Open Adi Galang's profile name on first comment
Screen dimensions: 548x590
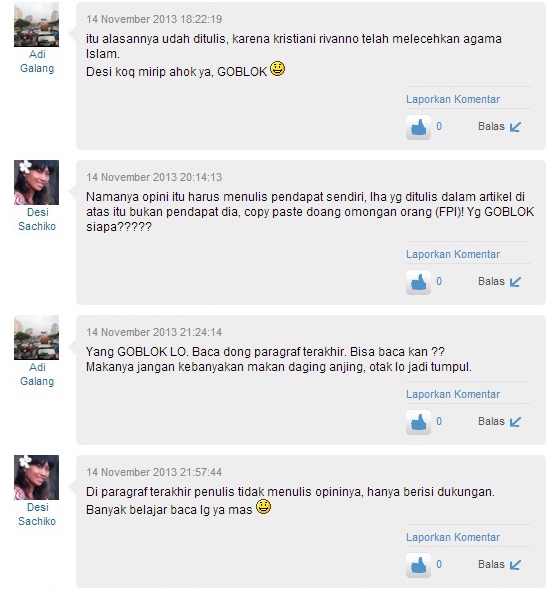pyautogui.click(x=37, y=61)
